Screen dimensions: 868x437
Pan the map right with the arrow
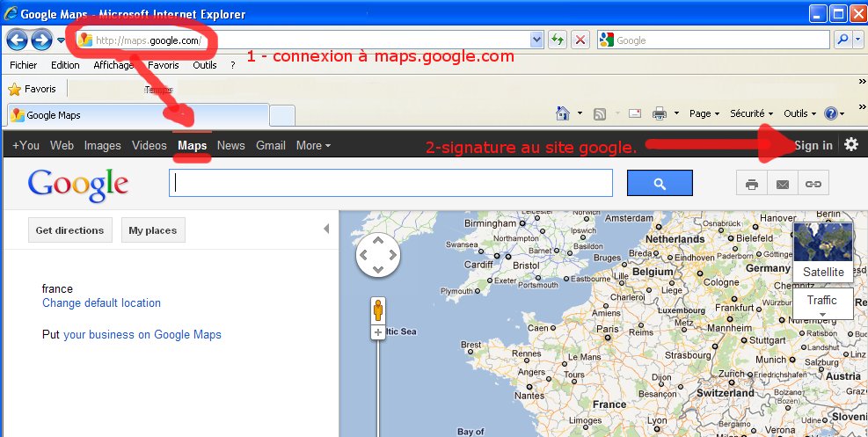click(393, 255)
